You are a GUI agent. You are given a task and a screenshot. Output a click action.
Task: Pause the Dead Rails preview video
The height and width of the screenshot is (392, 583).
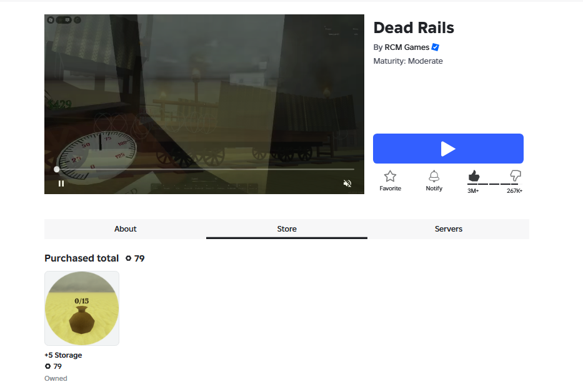pyautogui.click(x=61, y=184)
